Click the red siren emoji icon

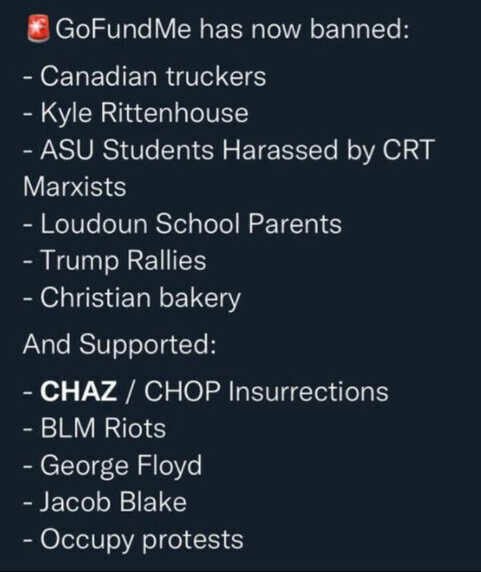click(x=38, y=28)
